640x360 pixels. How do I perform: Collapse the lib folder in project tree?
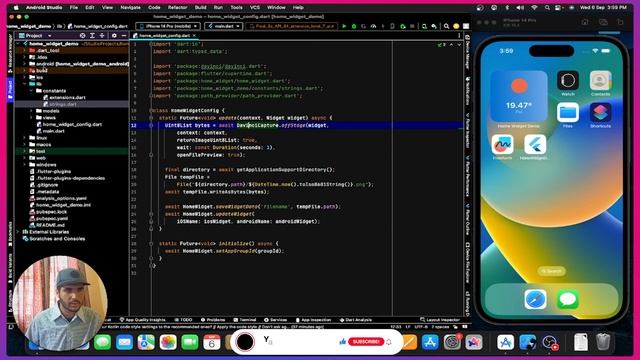click(x=24, y=84)
